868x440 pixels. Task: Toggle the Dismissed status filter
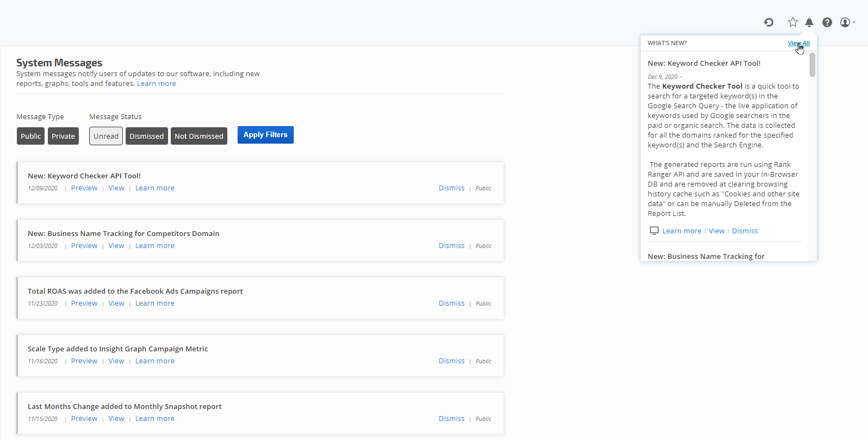(x=146, y=136)
